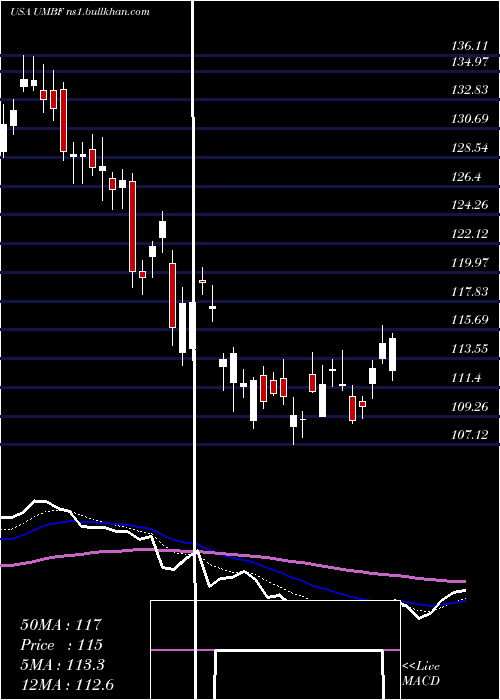Click the 50MA : 117 readout
This screenshot has width=500, height=700.
point(61,625)
